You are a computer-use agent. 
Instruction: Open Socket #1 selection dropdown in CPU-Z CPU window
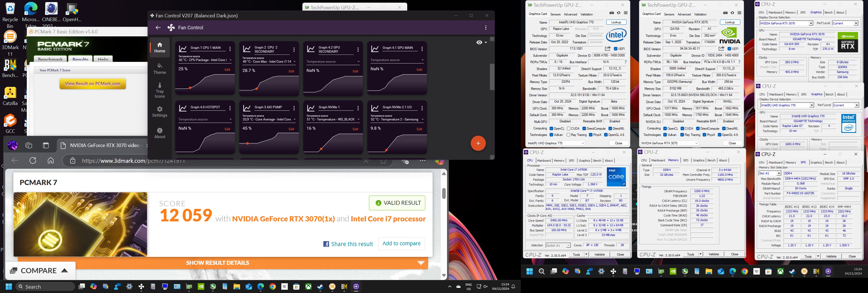point(558,245)
